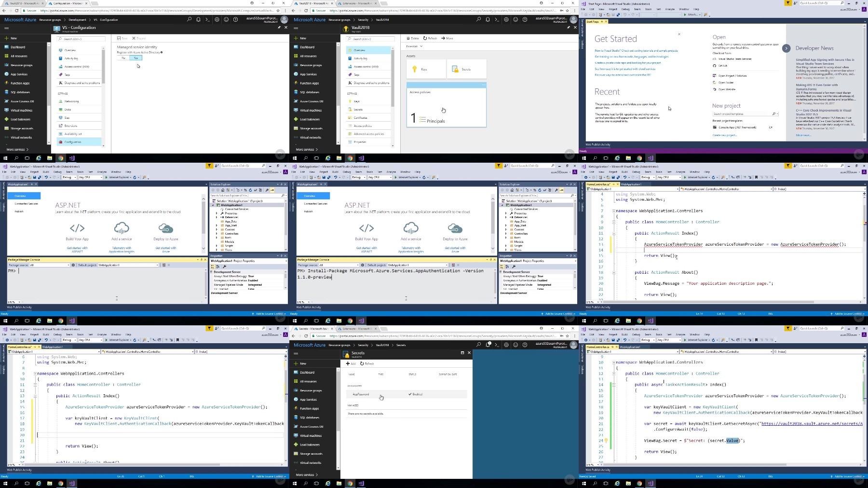Screen dimensions: 868x488
Task: Click the Delete trash icon in Vault2018 toolbar
Action: 408,38
